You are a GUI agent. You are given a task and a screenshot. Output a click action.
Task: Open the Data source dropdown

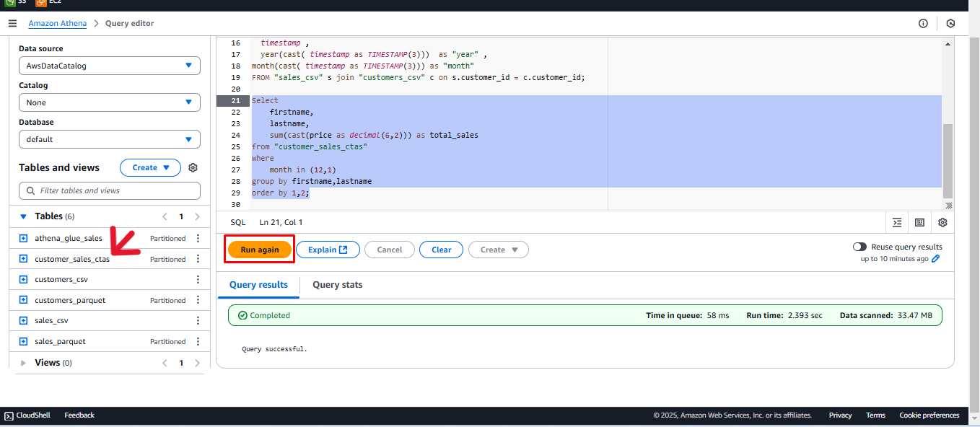click(x=109, y=66)
